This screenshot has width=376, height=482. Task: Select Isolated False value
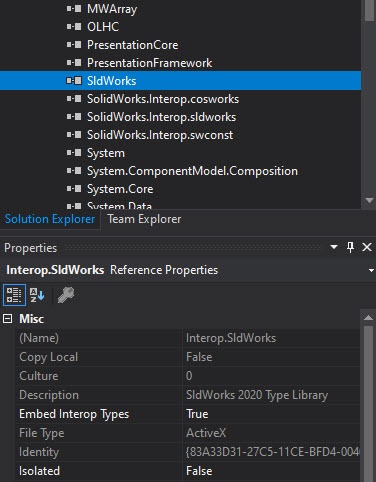(271, 471)
